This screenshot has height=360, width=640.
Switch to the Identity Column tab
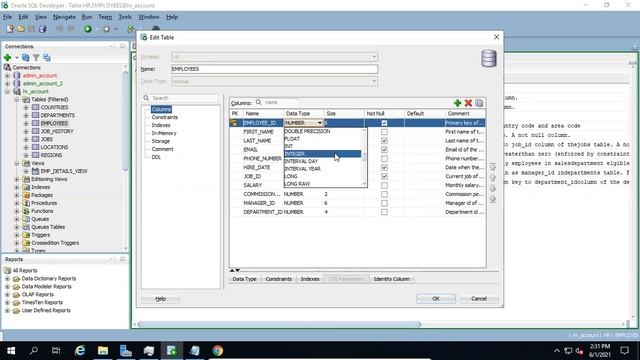click(x=391, y=279)
